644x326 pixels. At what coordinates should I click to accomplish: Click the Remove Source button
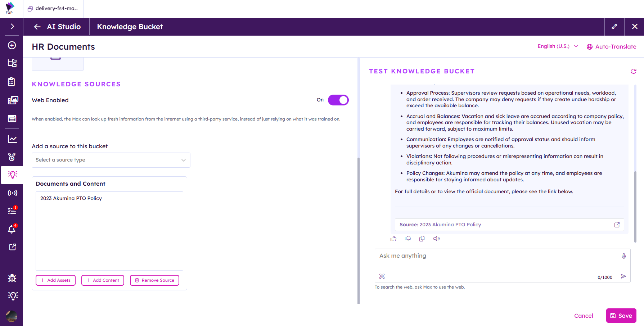[154, 280]
